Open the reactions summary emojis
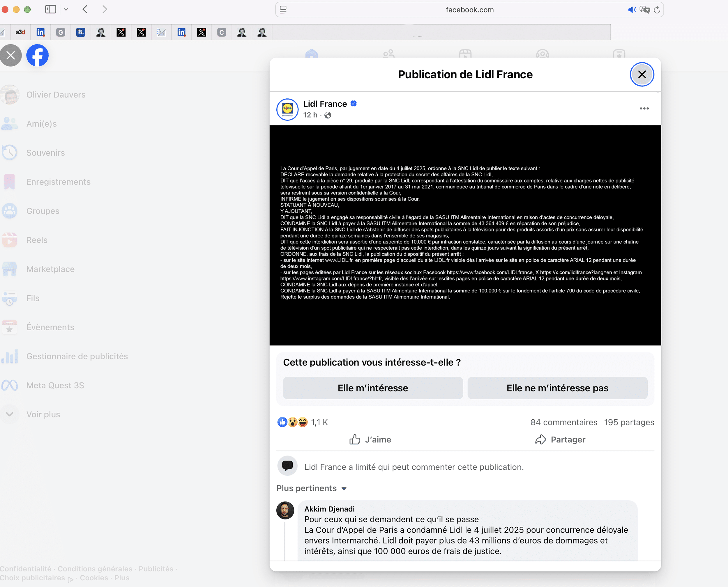Image resolution: width=728 pixels, height=587 pixels. 292,422
